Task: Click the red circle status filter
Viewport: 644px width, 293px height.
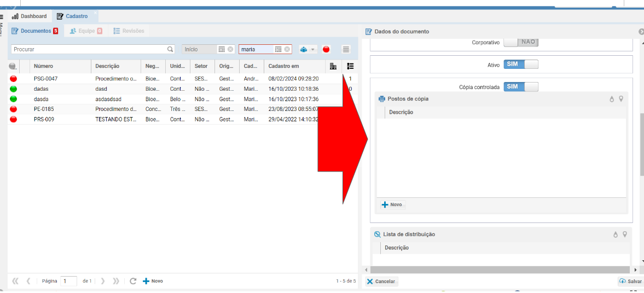Action: coord(327,49)
